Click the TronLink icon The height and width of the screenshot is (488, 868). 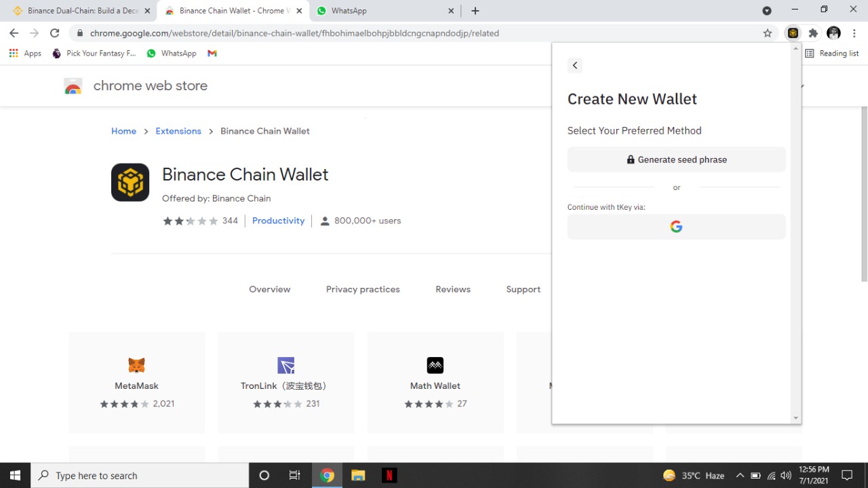pyautogui.click(x=286, y=365)
